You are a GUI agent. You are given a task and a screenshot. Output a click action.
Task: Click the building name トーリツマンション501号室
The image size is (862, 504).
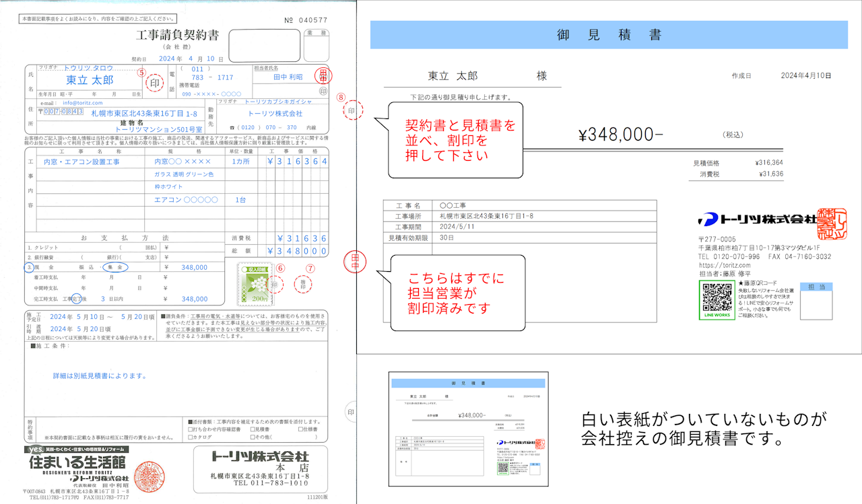click(x=159, y=129)
